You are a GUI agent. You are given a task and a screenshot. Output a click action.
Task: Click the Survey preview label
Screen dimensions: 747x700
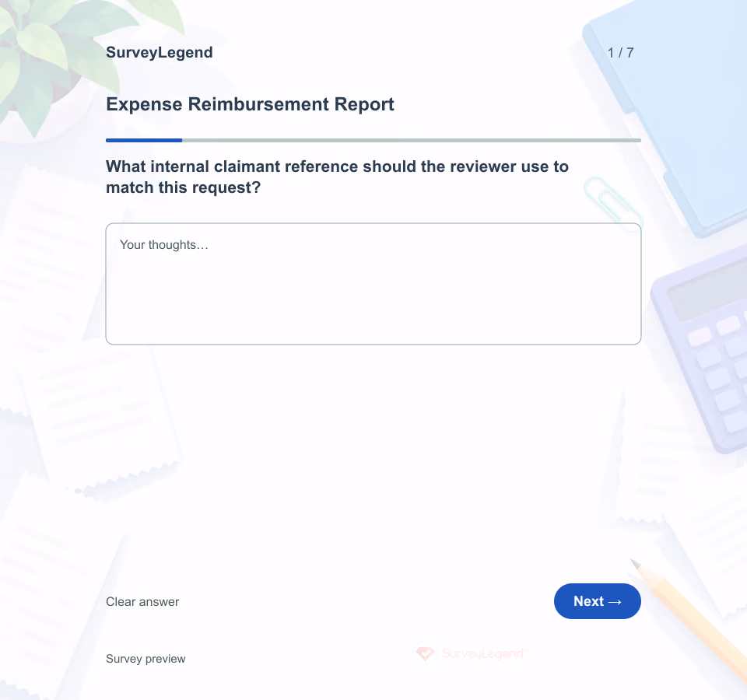[146, 659]
